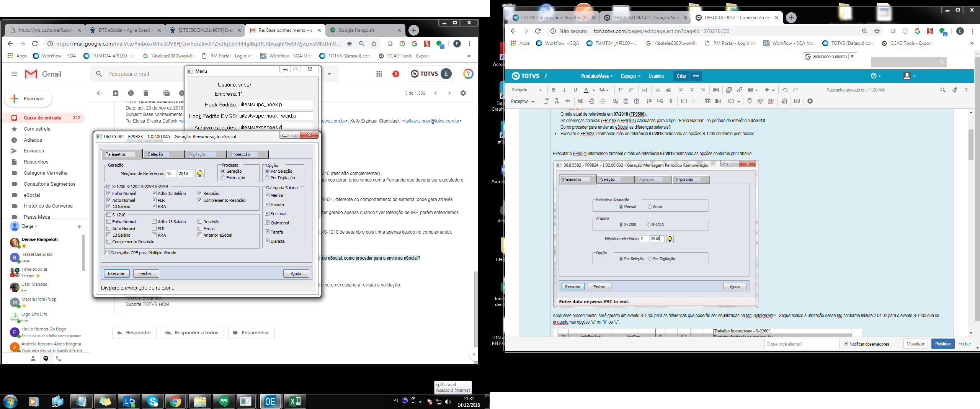Click the Fechar button in the FP9823 dialog

146,273
